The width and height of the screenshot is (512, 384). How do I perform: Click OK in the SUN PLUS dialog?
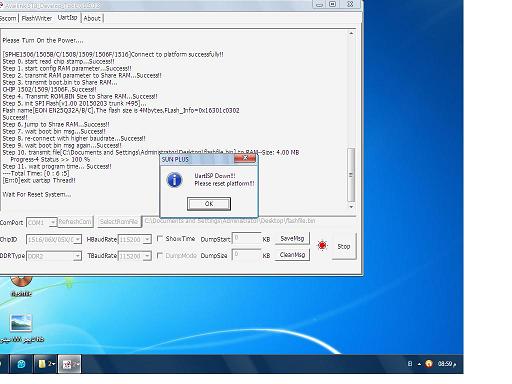click(x=209, y=204)
